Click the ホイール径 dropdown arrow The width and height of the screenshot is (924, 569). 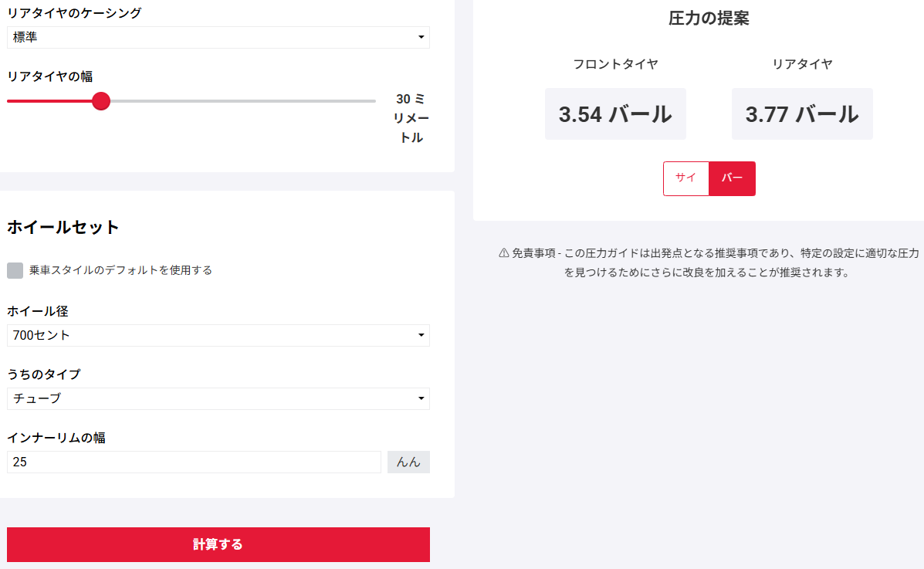421,335
